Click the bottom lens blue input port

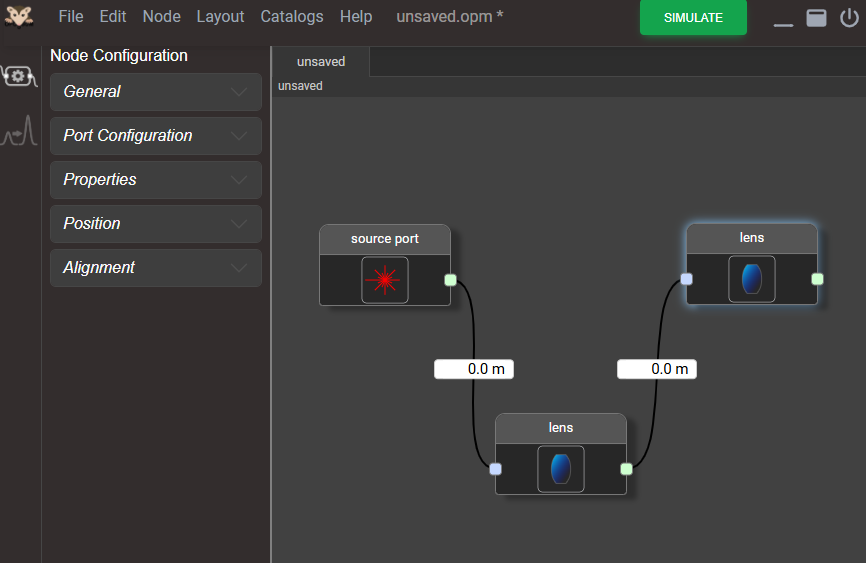click(495, 469)
